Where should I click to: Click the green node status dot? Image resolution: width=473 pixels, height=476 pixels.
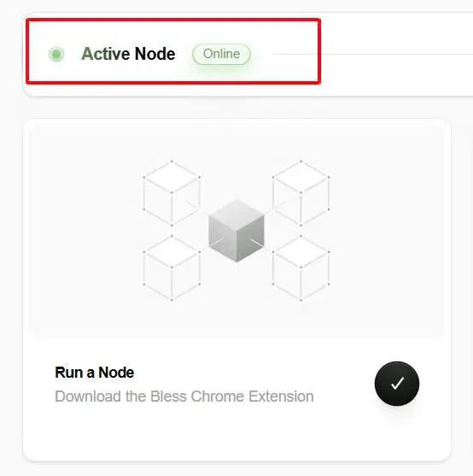(56, 54)
